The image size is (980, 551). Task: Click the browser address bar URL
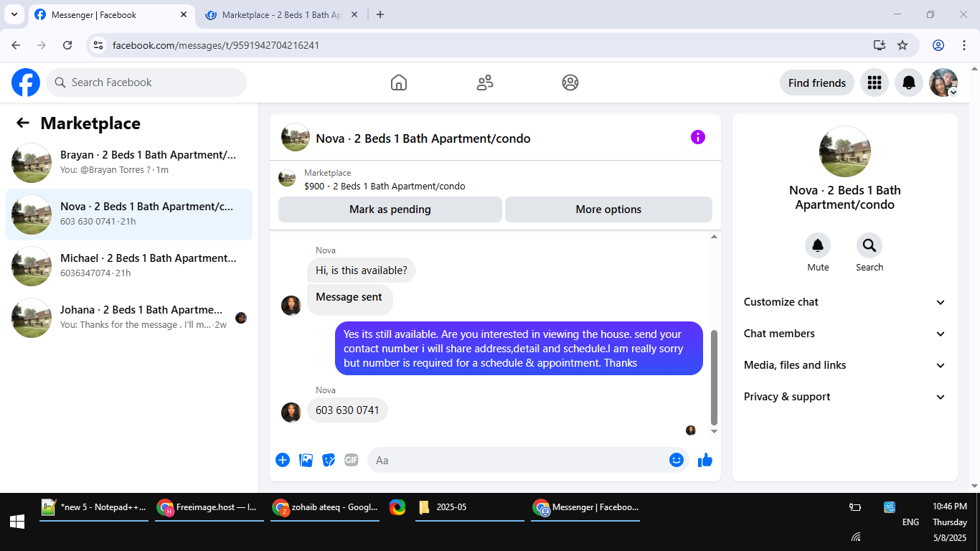(216, 45)
